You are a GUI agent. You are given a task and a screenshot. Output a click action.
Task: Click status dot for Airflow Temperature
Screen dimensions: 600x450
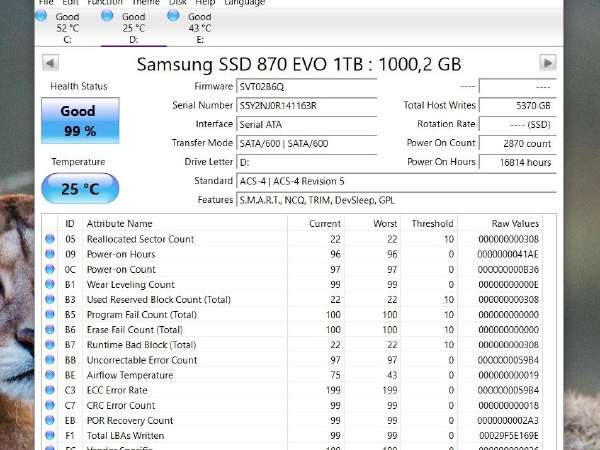pyautogui.click(x=50, y=375)
